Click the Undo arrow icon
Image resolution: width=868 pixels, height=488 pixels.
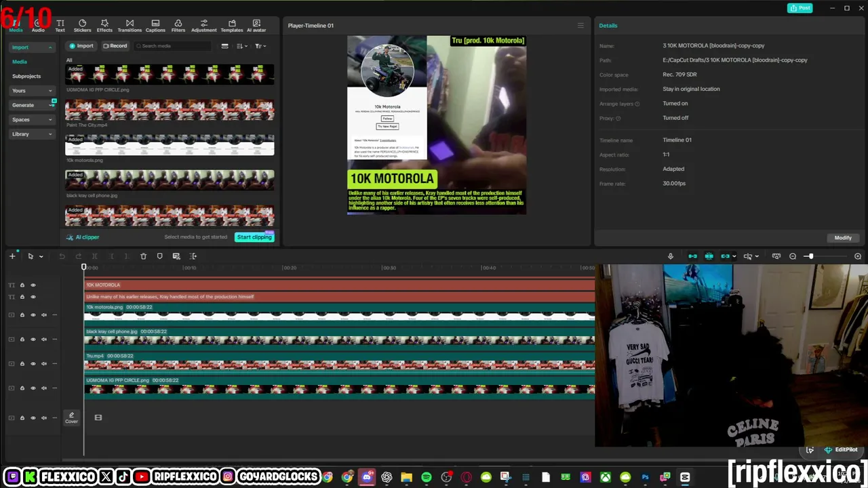[x=62, y=256]
